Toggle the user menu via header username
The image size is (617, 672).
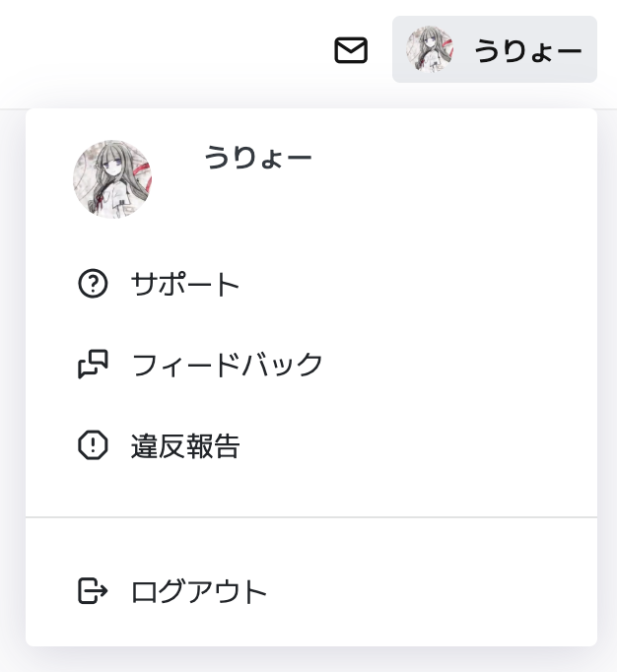coord(528,50)
